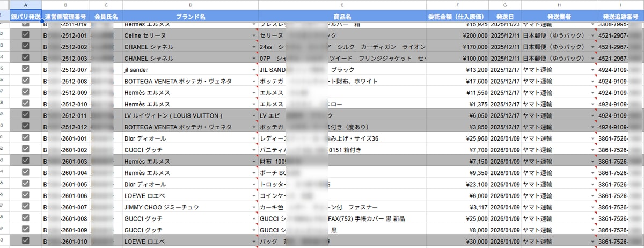This screenshot has height=248, width=644.
Task: Select product cell with シルク カーディガン ライオン
Action: (x=341, y=47)
